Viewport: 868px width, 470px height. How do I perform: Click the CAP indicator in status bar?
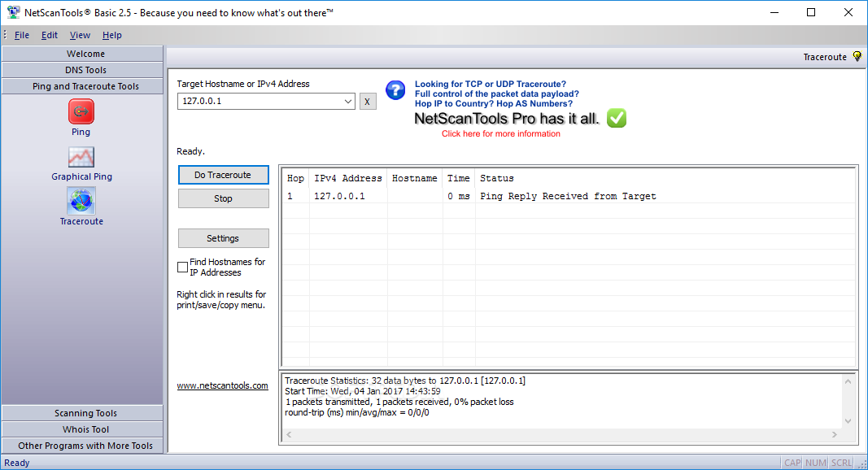pos(792,463)
